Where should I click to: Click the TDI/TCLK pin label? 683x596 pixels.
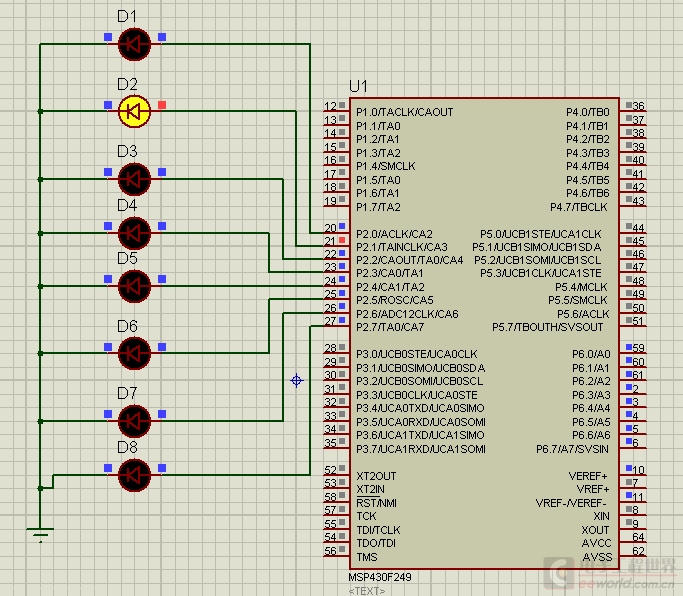tap(378, 530)
